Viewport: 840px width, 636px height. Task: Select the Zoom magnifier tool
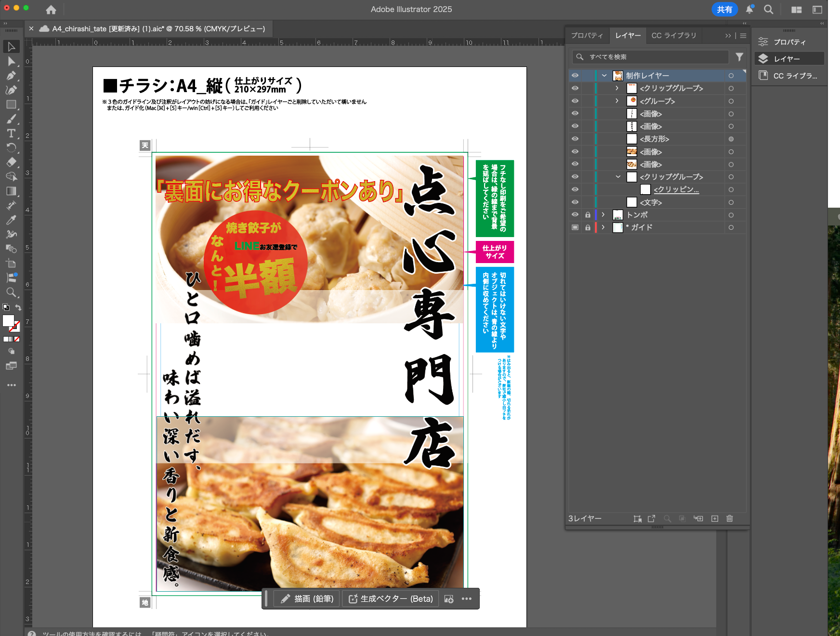(x=11, y=292)
